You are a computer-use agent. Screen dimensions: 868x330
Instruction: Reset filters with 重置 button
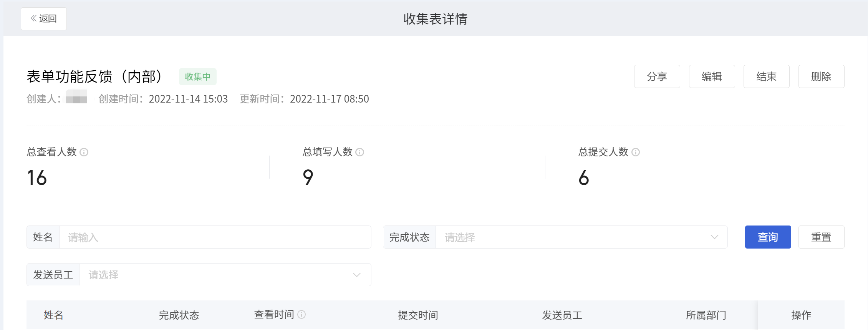tap(822, 237)
